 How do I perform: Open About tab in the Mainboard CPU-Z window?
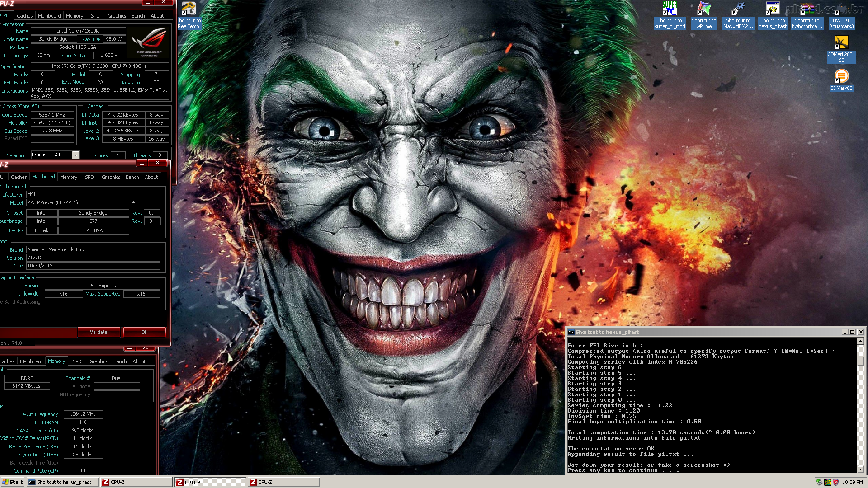tap(151, 177)
